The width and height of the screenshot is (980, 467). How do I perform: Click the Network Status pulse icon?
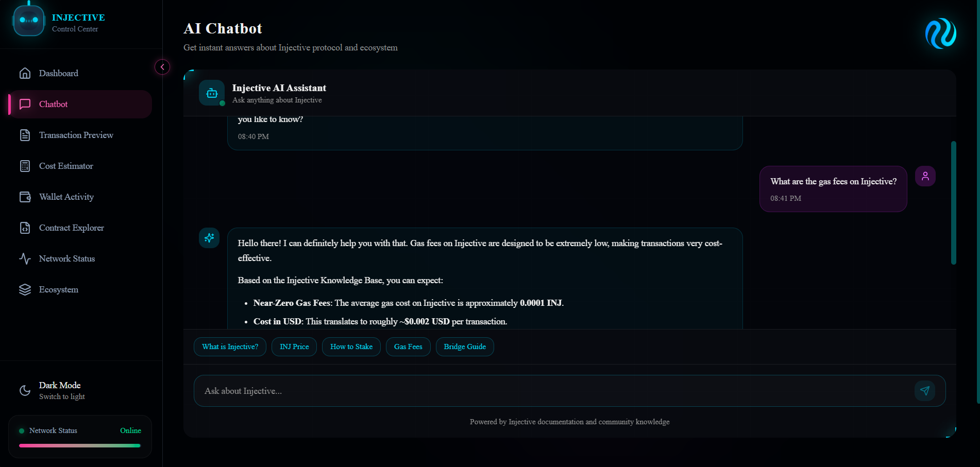tap(25, 258)
